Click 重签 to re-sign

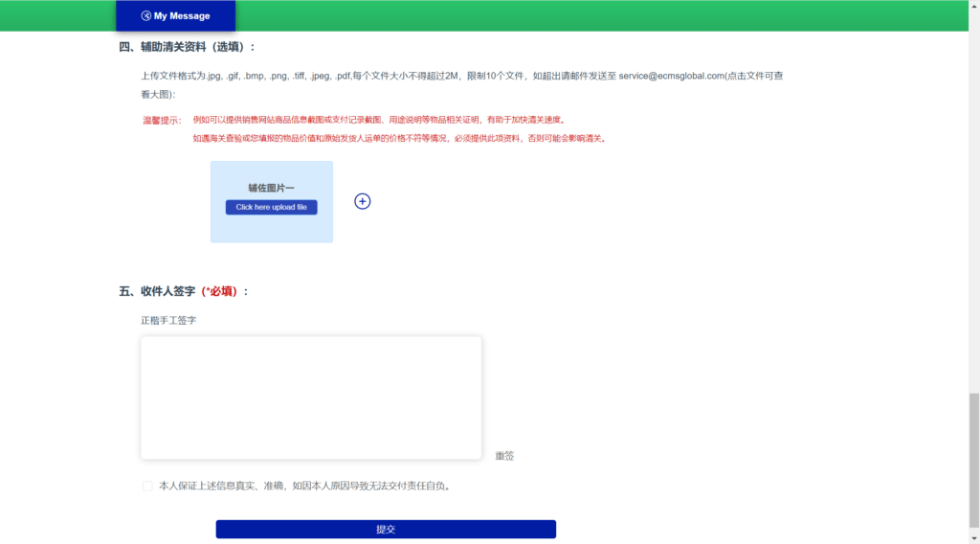click(504, 456)
